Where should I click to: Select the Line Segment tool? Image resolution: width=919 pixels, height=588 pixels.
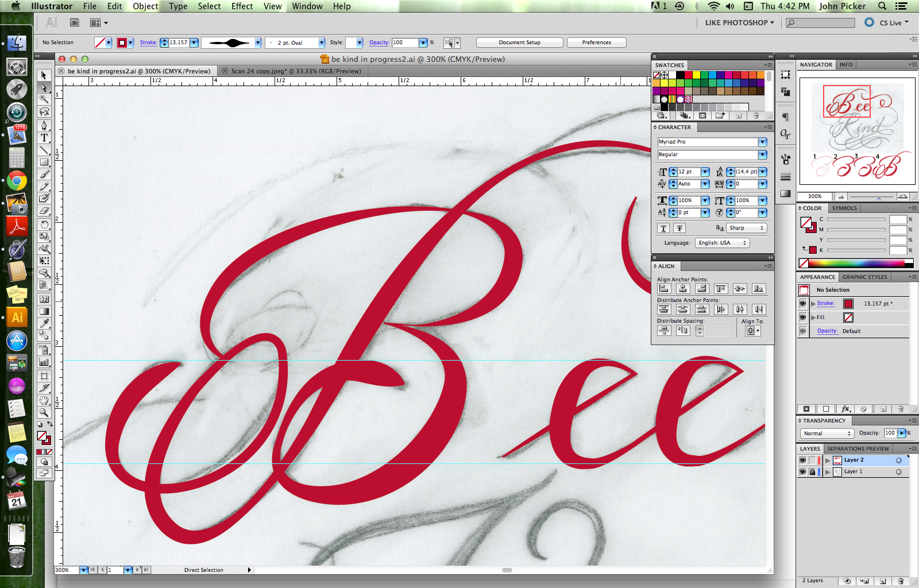pyautogui.click(x=44, y=150)
